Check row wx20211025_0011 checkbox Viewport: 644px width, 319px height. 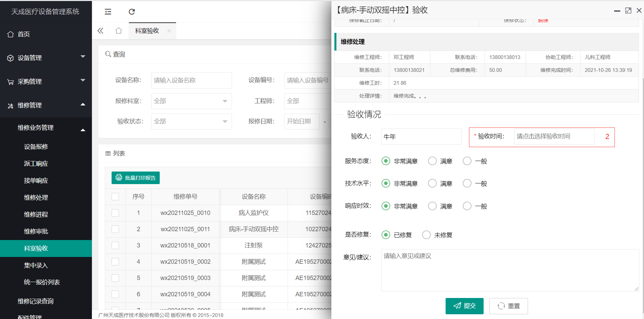click(115, 229)
